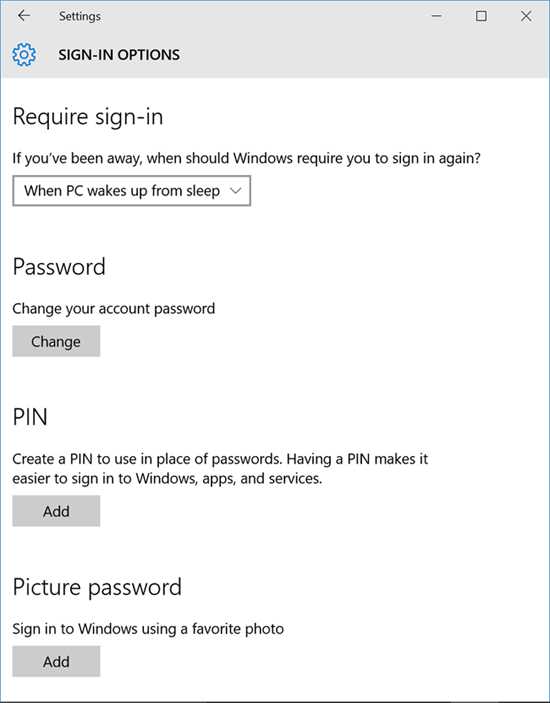Viewport: 550px width, 703px height.
Task: Open the 'When PC wakes up from sleep' dropdown
Action: (x=131, y=191)
